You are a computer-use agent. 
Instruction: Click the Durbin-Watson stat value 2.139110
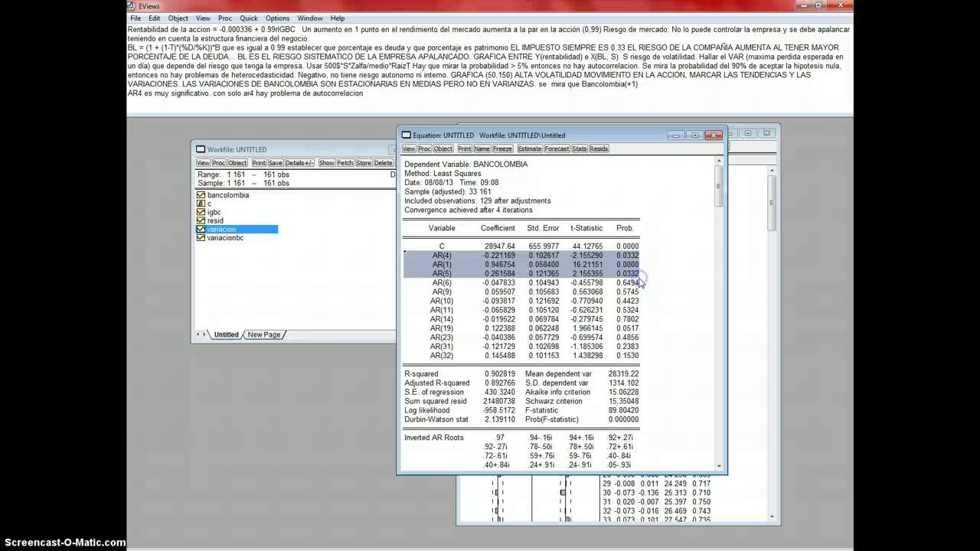tap(499, 419)
